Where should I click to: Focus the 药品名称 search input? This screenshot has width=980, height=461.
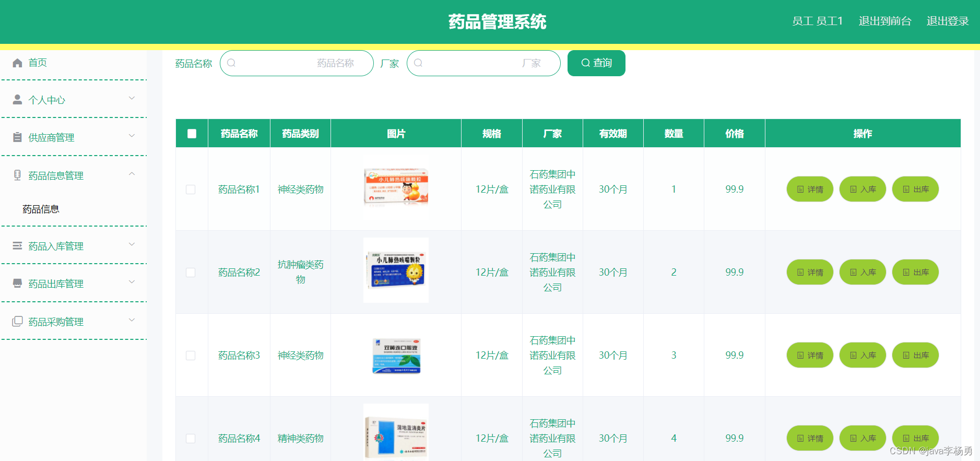click(297, 63)
